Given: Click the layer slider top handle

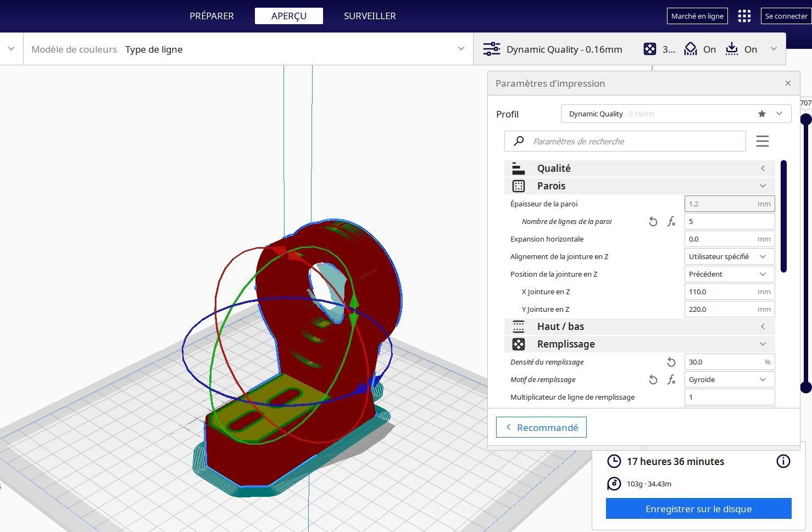Looking at the screenshot, I should point(806,119).
